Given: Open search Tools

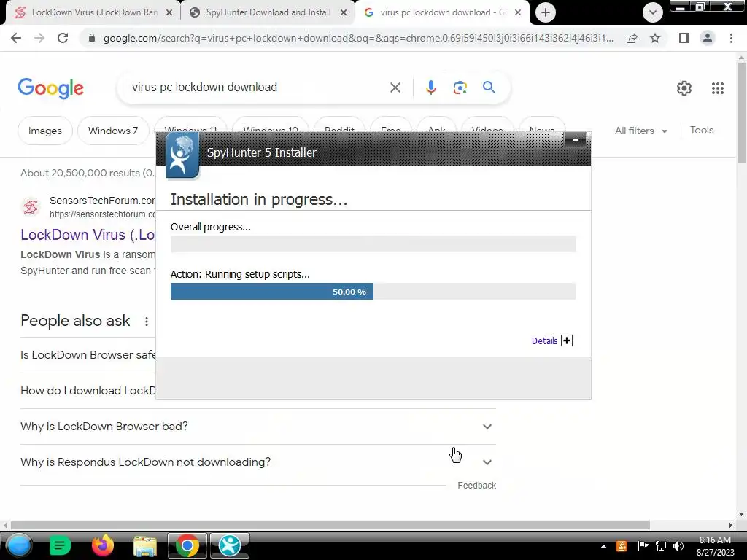Looking at the screenshot, I should [702, 130].
